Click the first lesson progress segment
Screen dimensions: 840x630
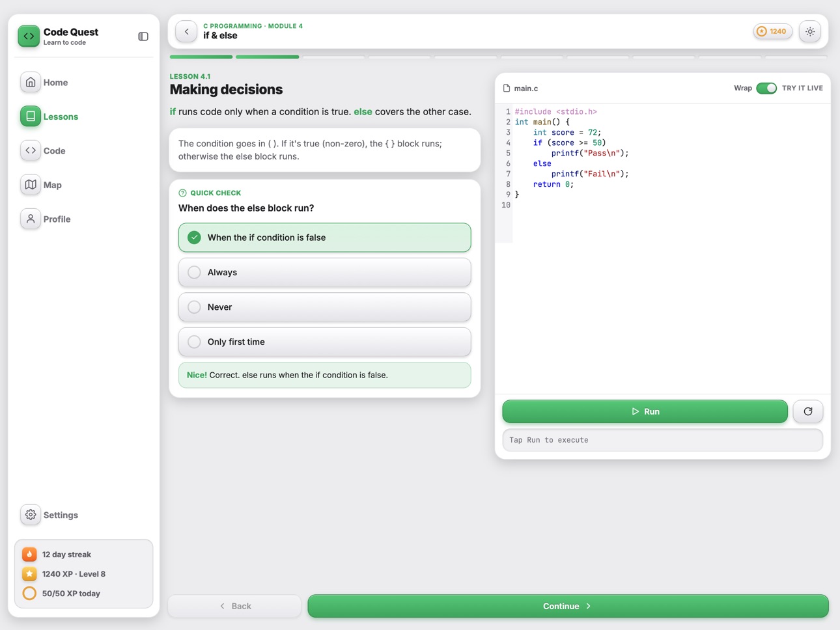201,57
